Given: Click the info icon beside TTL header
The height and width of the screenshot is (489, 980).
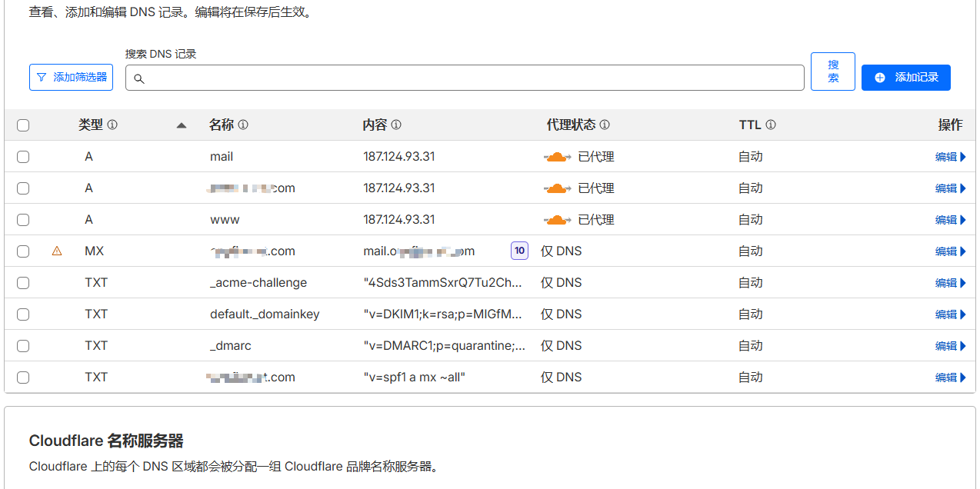Looking at the screenshot, I should tap(771, 125).
